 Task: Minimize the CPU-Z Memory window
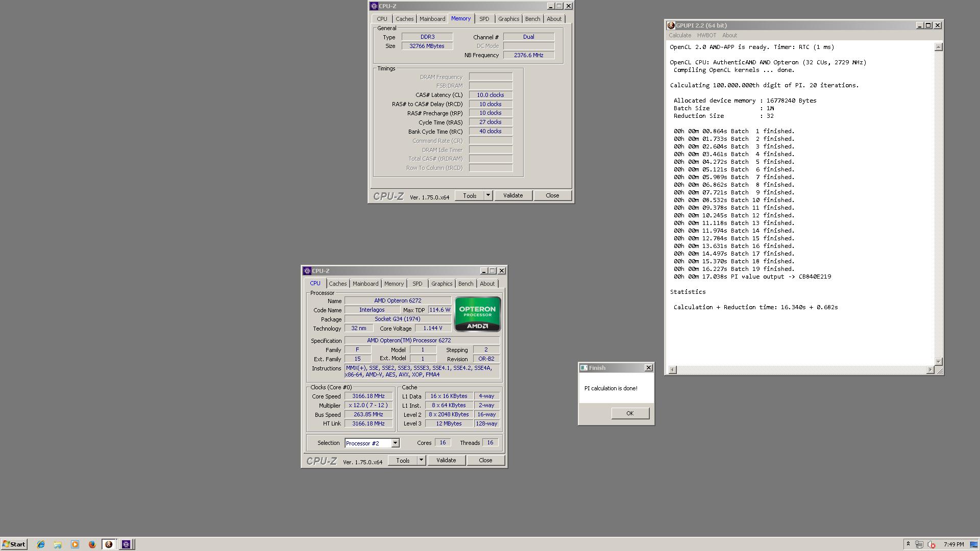[x=551, y=6]
